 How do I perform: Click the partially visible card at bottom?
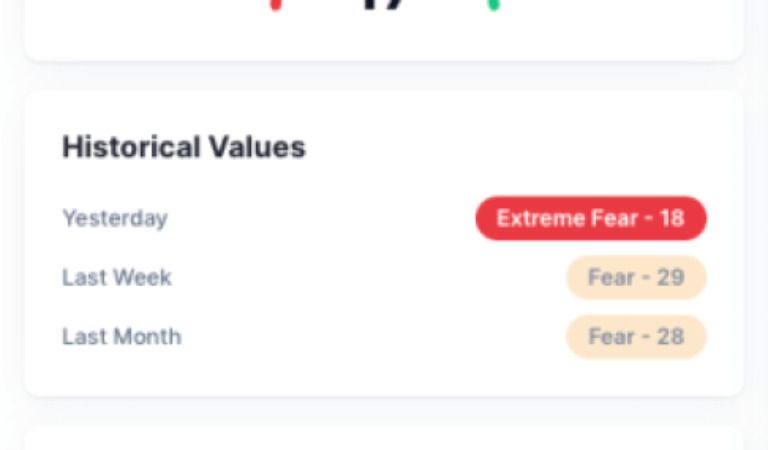[384, 439]
